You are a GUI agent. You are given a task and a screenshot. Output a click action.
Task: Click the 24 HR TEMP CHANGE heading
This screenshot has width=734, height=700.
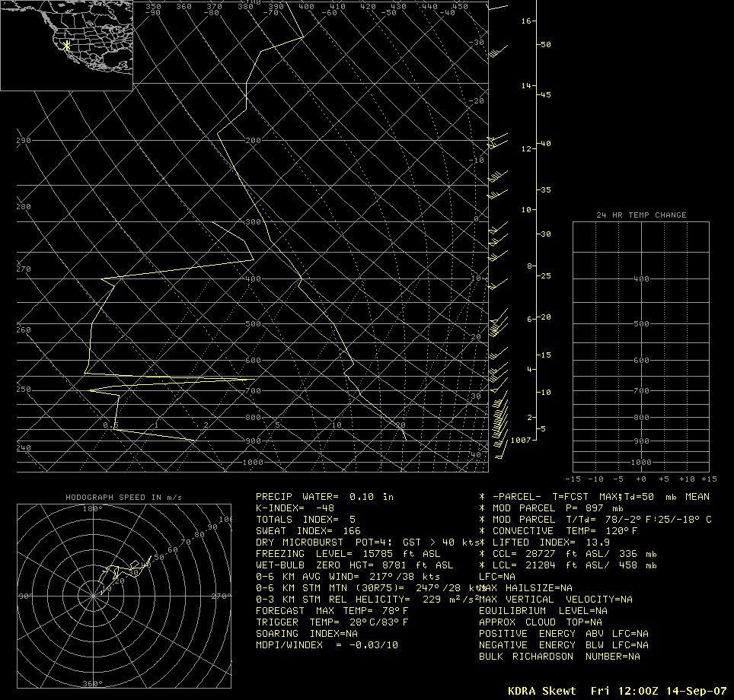point(641,215)
